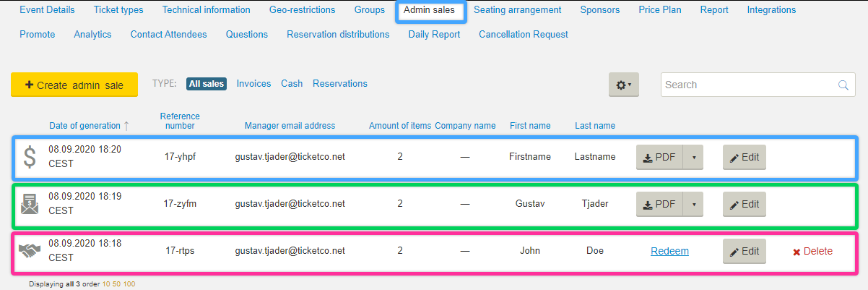Download the PDF for Gustav Tjader's sale

point(659,205)
